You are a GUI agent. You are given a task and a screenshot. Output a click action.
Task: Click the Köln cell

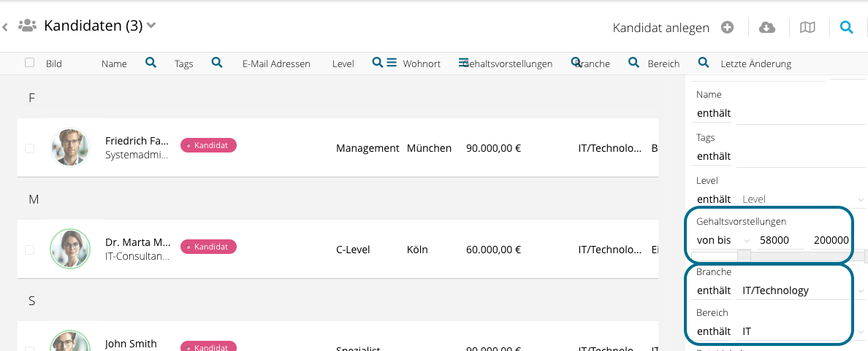pyautogui.click(x=417, y=250)
